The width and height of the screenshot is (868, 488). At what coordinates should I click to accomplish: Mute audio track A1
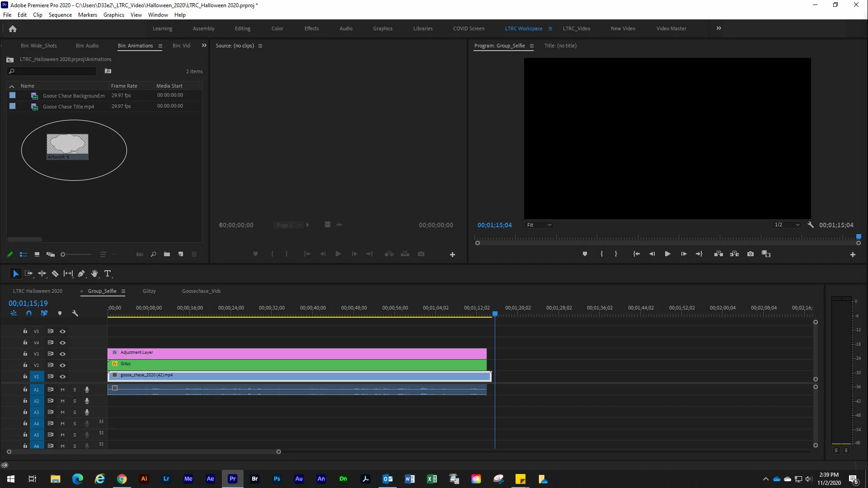(63, 389)
